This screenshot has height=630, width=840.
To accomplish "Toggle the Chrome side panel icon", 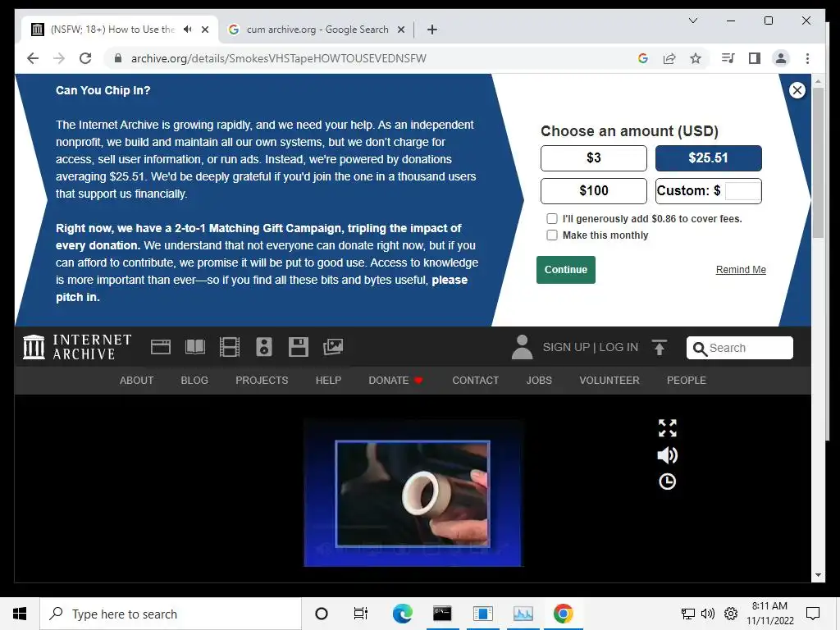I will pyautogui.click(x=755, y=58).
